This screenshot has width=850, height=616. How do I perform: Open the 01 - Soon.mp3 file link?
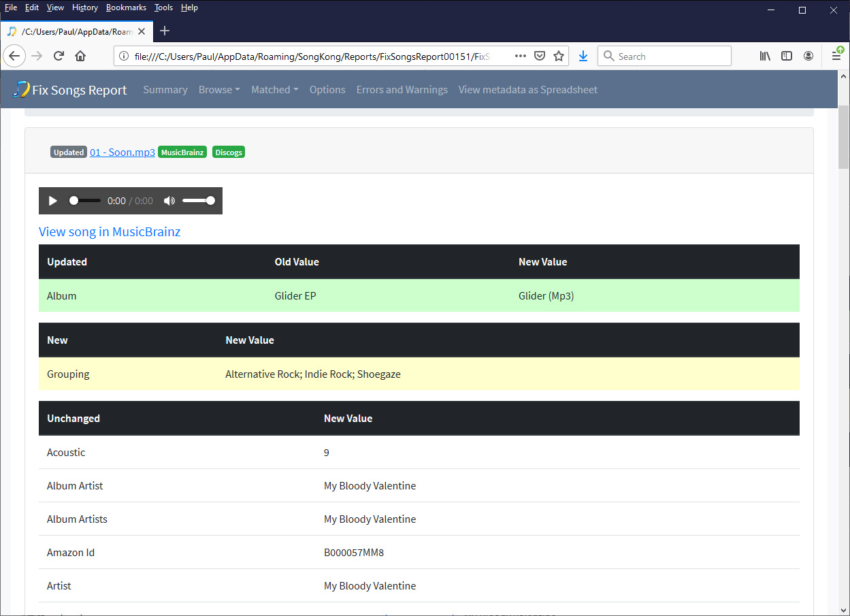click(x=122, y=152)
